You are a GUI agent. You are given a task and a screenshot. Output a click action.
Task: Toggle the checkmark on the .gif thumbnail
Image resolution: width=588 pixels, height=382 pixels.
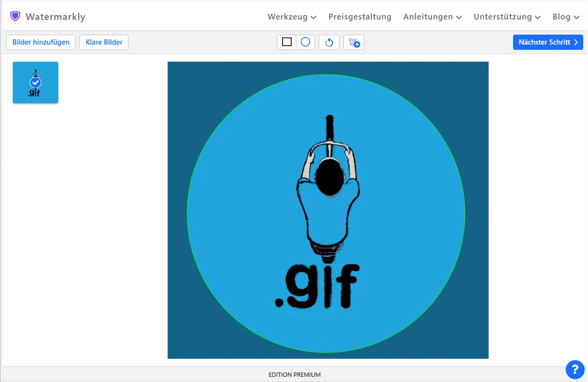(x=36, y=83)
